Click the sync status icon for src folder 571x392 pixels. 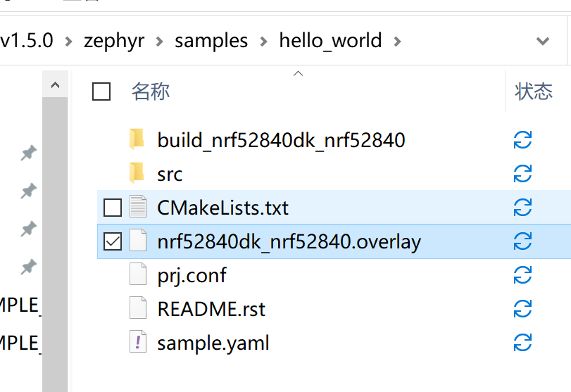pyautogui.click(x=522, y=173)
